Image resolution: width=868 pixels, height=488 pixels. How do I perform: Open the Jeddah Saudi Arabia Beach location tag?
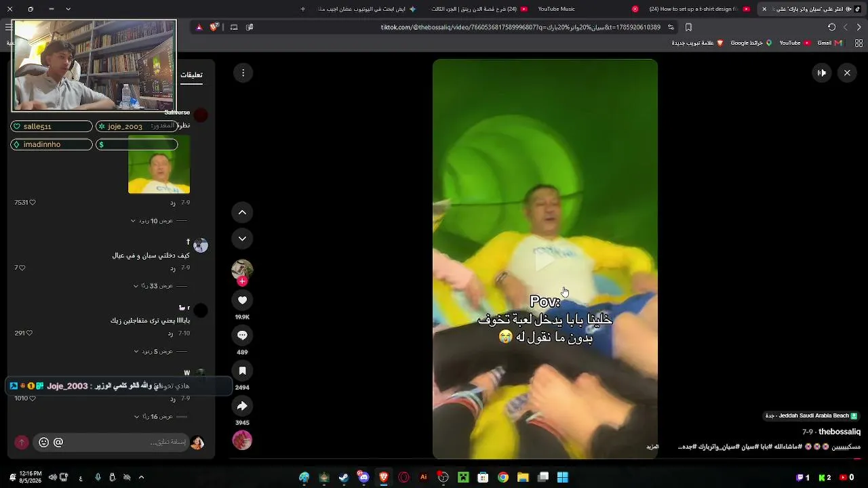[811, 415]
